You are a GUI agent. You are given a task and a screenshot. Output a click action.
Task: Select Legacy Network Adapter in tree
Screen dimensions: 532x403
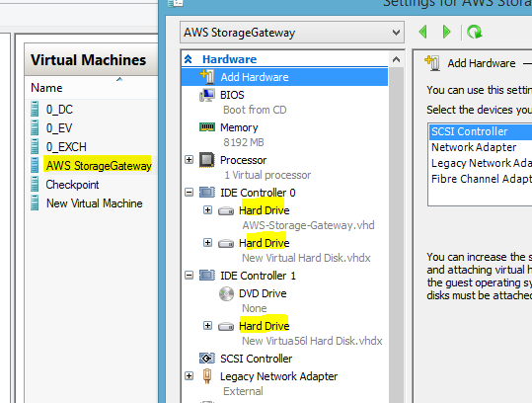click(279, 376)
